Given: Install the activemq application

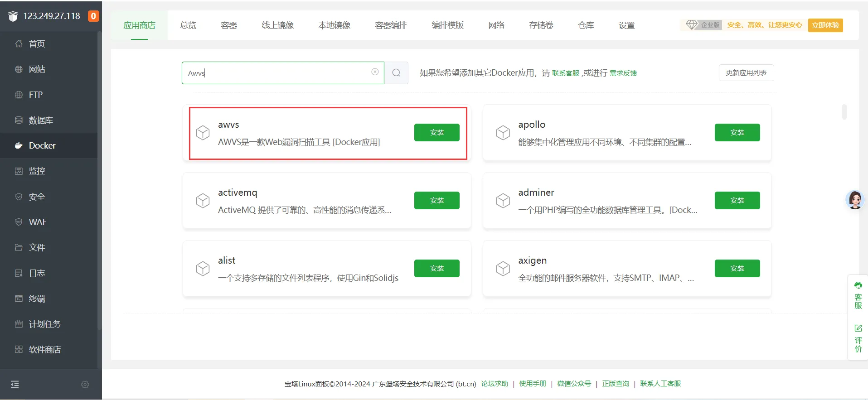Looking at the screenshot, I should click(437, 200).
